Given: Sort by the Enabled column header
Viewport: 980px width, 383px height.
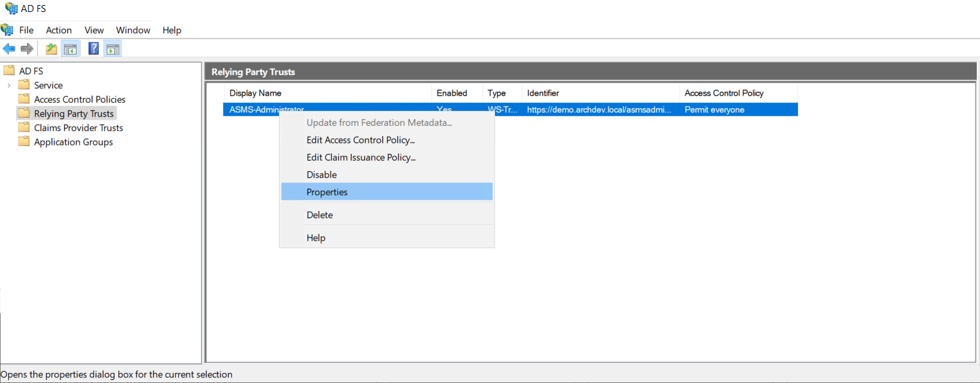Looking at the screenshot, I should point(457,93).
